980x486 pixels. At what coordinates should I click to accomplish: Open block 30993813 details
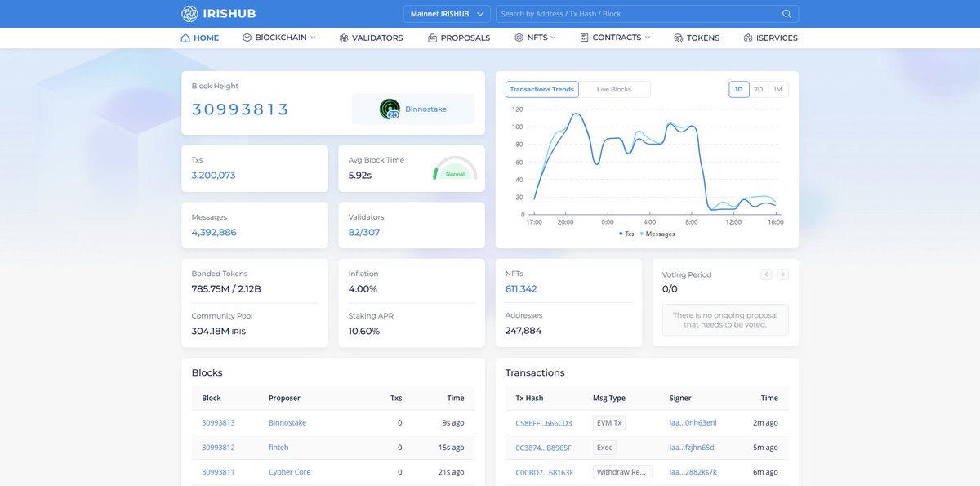click(x=216, y=422)
